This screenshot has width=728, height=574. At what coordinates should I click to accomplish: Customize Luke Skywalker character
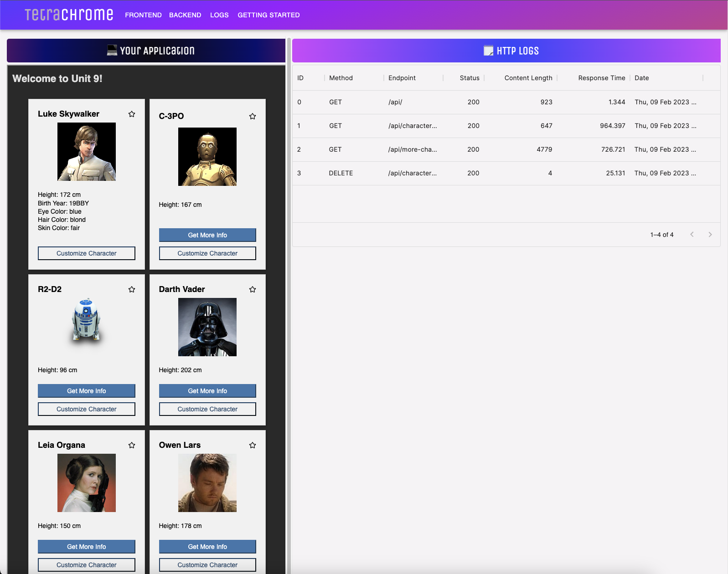(x=87, y=253)
